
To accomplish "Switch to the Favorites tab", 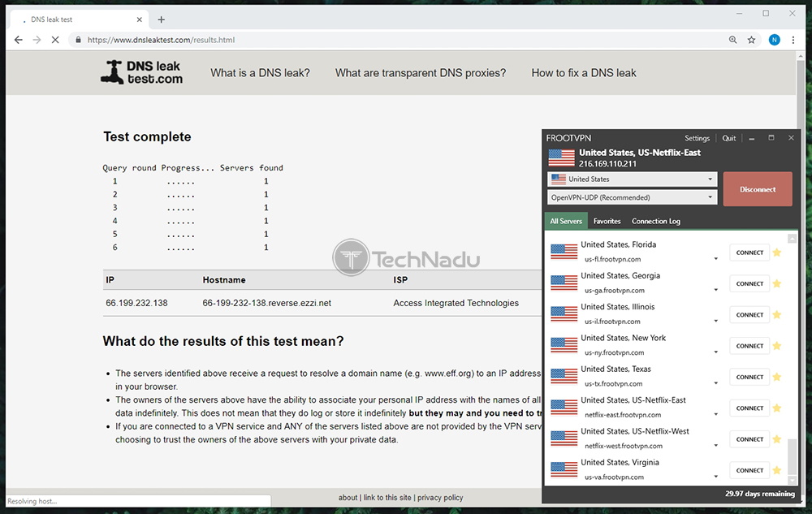I will 607,221.
